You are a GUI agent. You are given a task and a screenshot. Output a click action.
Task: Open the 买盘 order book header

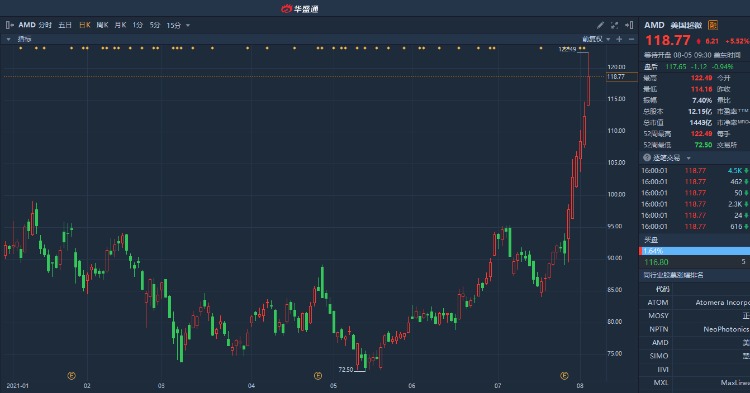[x=695, y=240]
